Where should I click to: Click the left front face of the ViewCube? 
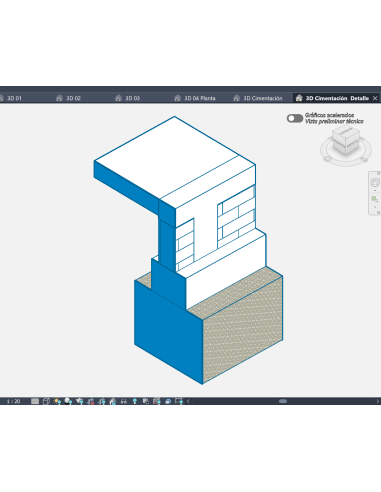338,144
